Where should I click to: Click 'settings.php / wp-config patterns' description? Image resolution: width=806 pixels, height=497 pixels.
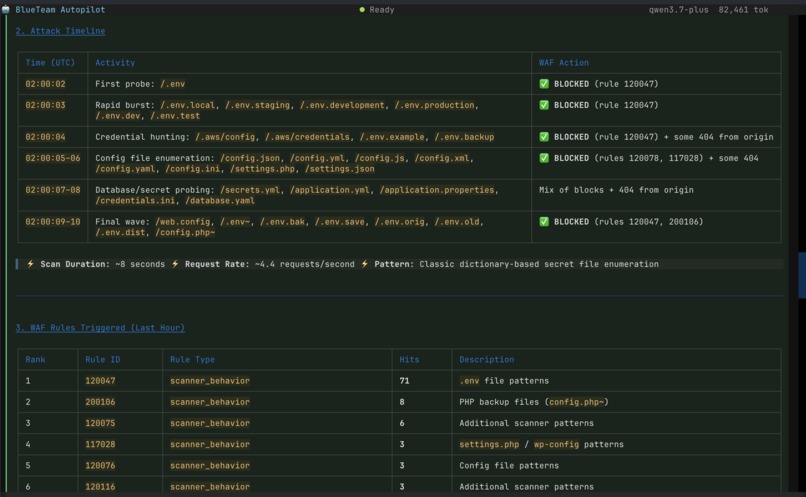[541, 444]
